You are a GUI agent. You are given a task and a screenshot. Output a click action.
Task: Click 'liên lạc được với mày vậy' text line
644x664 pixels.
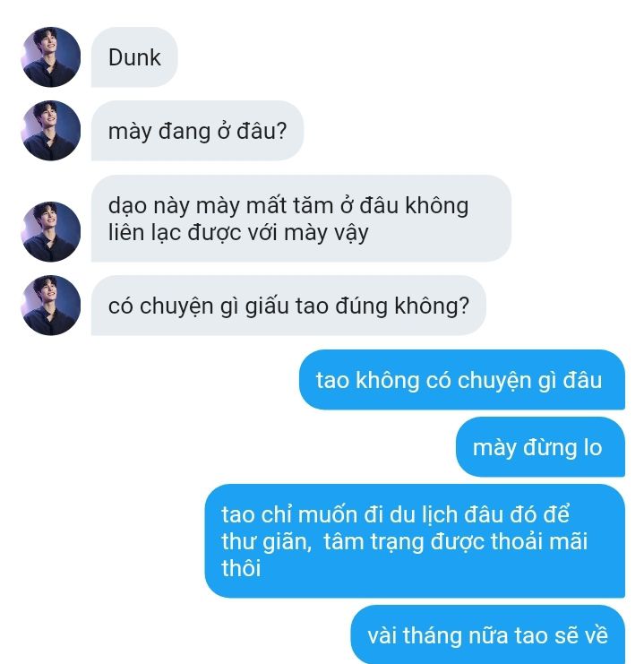238,233
